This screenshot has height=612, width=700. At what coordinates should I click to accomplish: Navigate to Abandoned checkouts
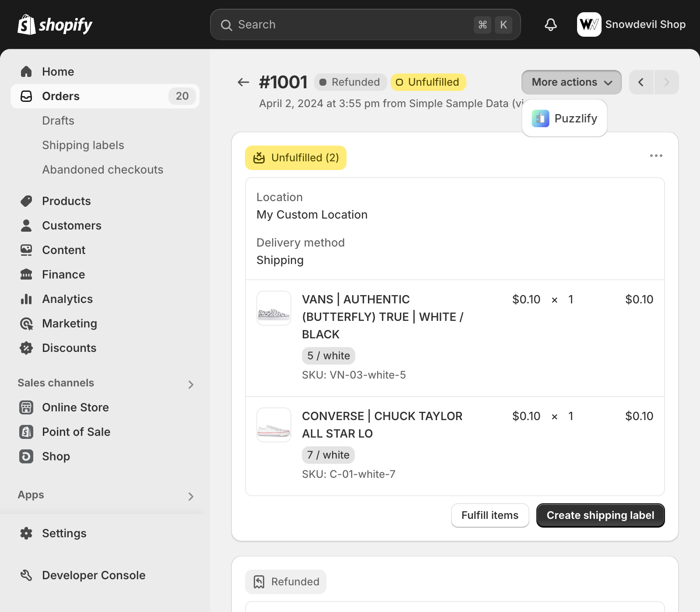click(x=102, y=170)
